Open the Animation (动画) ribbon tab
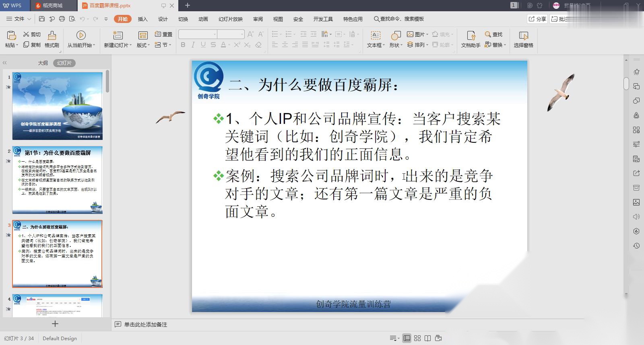The image size is (644, 345). click(x=203, y=19)
